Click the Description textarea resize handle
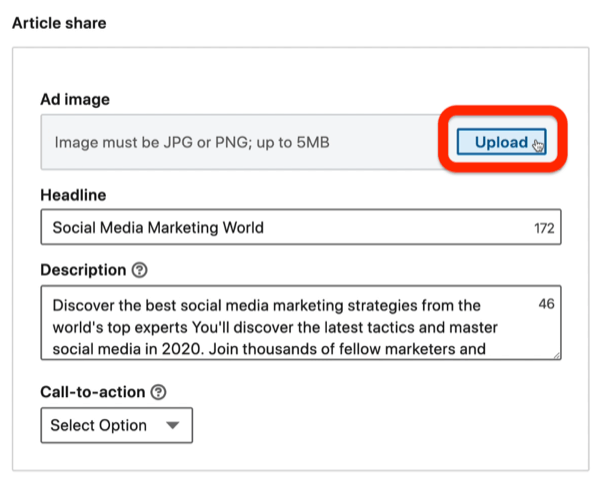This screenshot has width=600, height=486. pos(557,356)
